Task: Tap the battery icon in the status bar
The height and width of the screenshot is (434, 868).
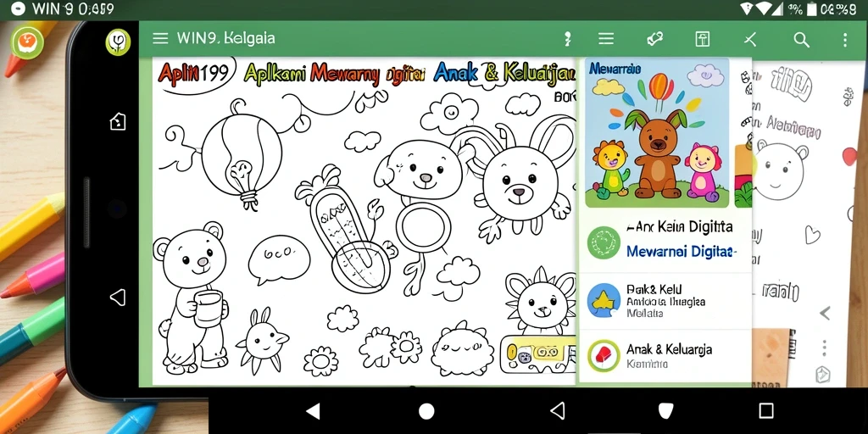Action: pyautogui.click(x=811, y=8)
